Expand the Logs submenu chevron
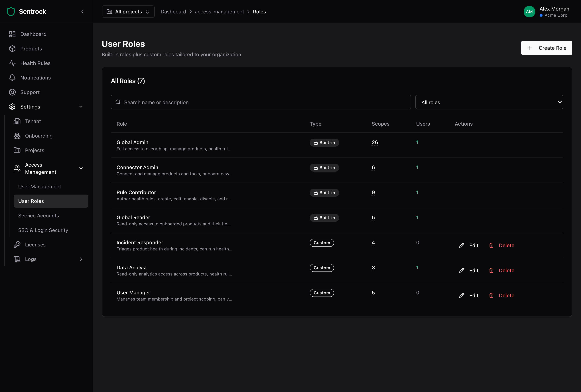581x392 pixels. pyautogui.click(x=81, y=259)
